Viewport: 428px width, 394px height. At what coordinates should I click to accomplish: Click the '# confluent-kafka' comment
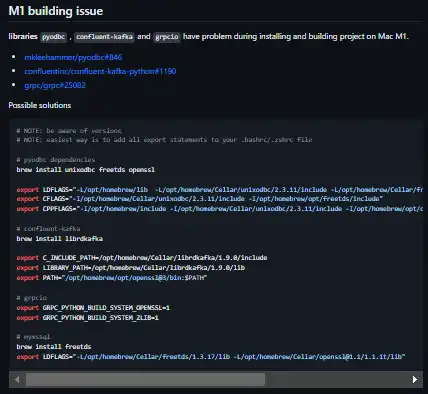pyautogui.click(x=48, y=229)
